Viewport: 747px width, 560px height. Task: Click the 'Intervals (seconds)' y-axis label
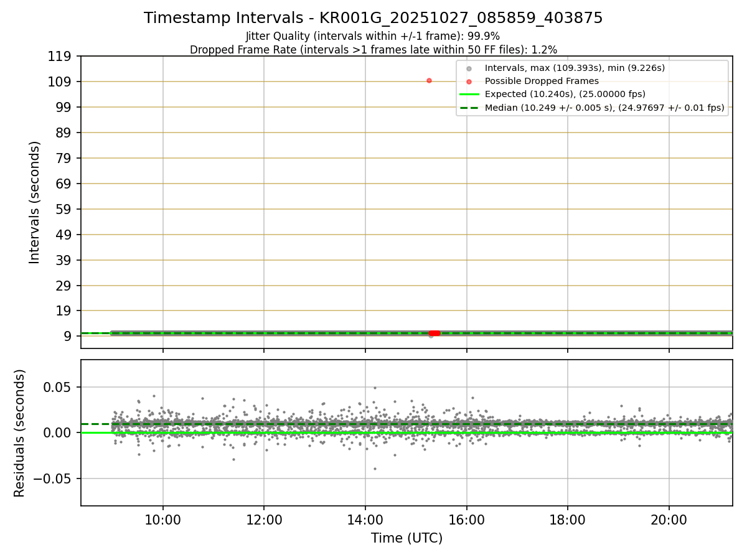35,202
